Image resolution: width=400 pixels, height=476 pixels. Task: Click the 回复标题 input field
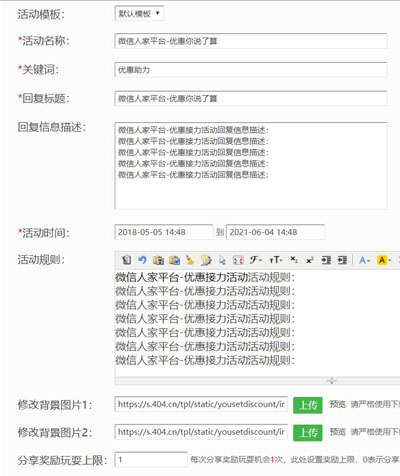pos(251,98)
